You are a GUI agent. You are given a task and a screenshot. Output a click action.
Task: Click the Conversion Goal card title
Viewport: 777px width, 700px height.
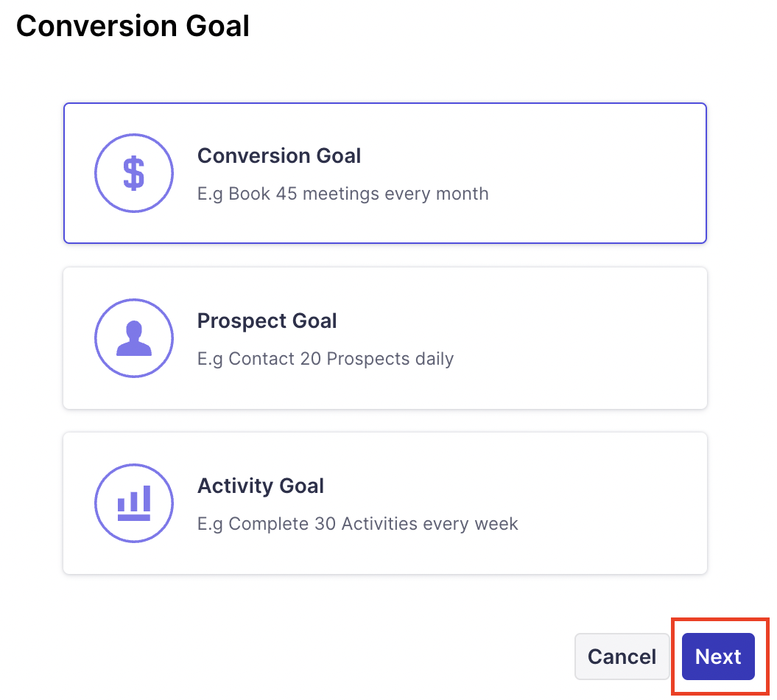pyautogui.click(x=279, y=156)
